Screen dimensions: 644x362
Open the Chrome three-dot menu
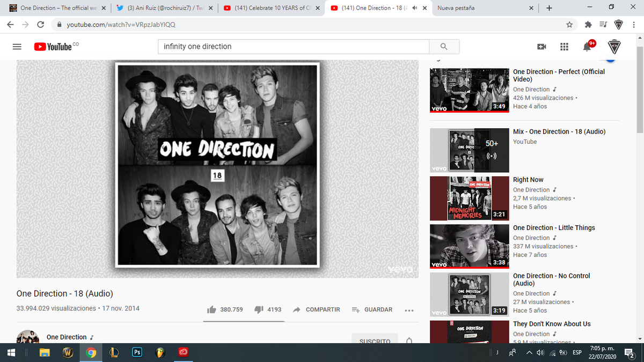[633, 25]
